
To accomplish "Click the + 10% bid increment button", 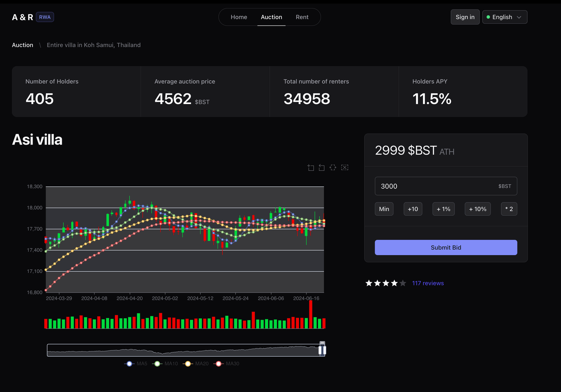I will [x=477, y=209].
